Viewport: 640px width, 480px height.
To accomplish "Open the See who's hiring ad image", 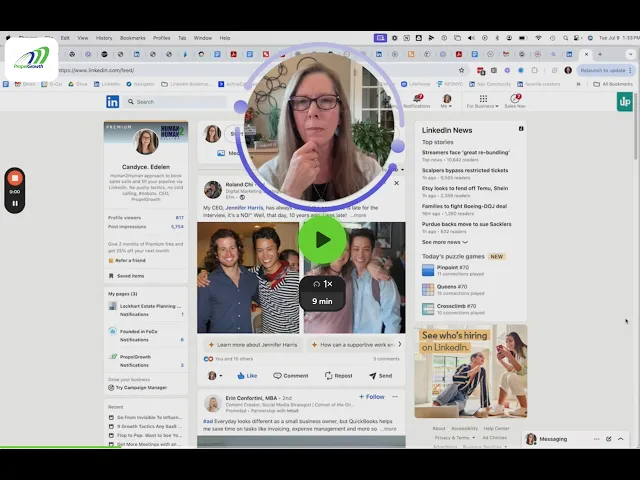I will (x=471, y=371).
